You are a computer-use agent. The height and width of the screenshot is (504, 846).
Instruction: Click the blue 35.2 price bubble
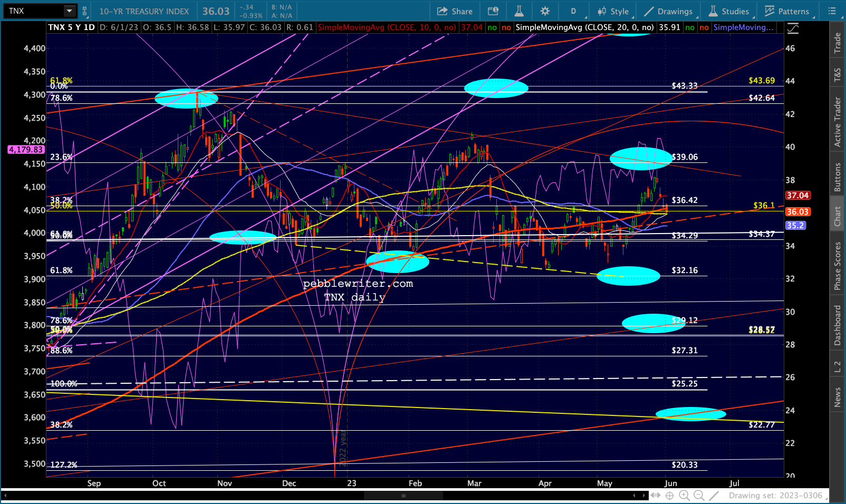(795, 225)
